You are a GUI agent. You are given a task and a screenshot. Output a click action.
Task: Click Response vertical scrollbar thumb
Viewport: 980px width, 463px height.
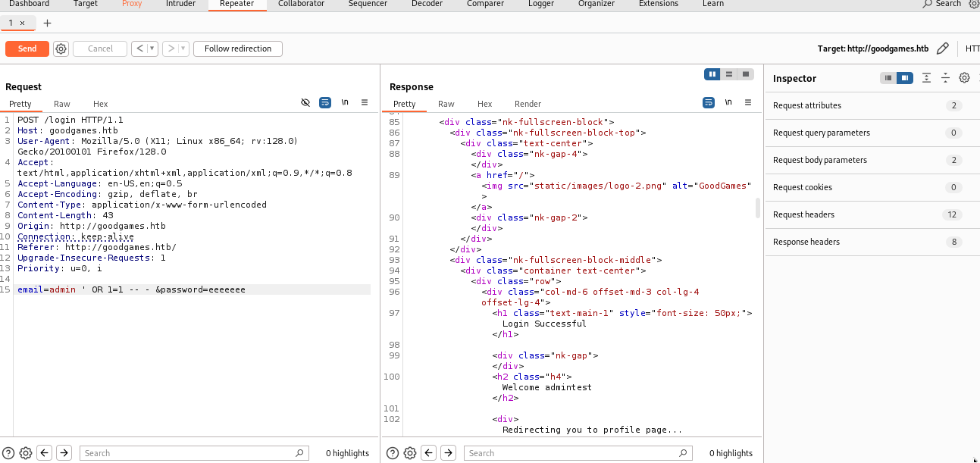(758, 208)
